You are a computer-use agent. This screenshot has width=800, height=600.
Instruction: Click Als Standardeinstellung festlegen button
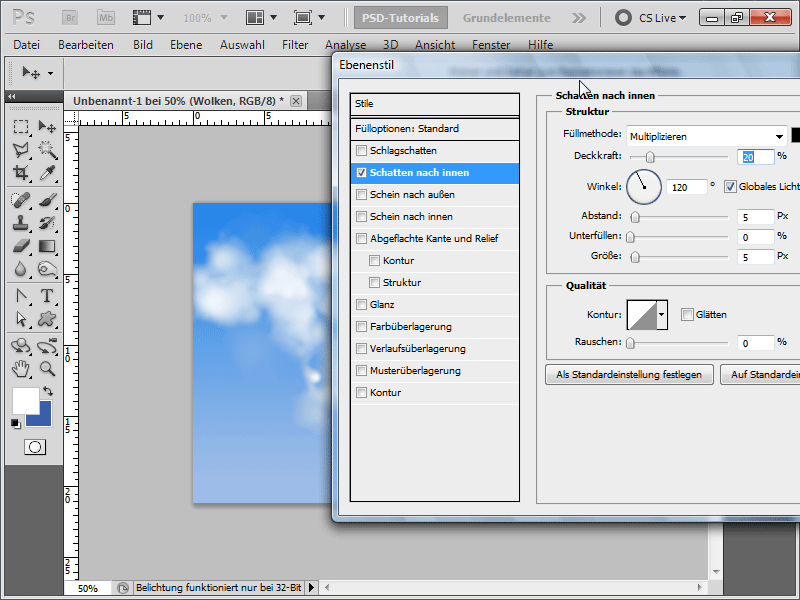point(629,374)
